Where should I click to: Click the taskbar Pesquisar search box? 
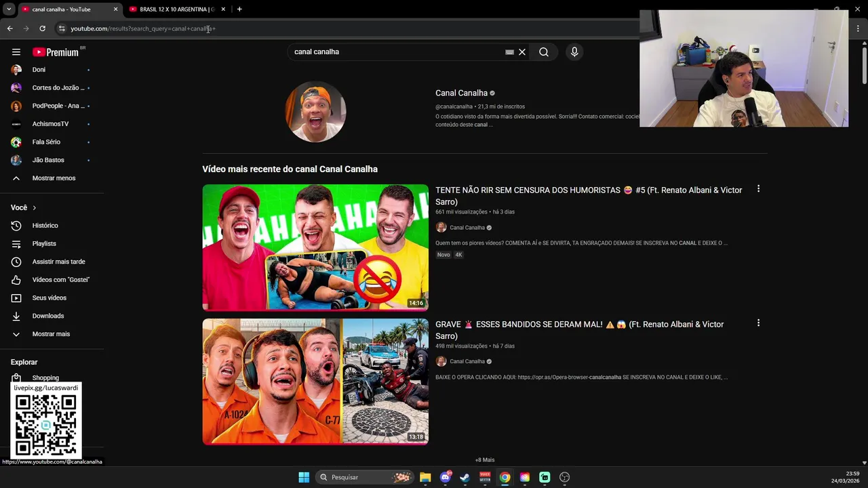click(365, 477)
